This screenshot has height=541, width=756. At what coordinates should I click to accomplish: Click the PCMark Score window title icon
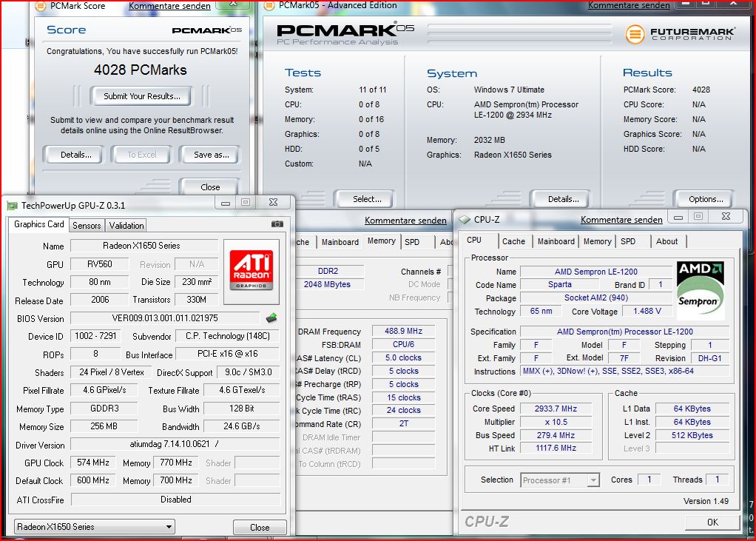click(x=41, y=6)
